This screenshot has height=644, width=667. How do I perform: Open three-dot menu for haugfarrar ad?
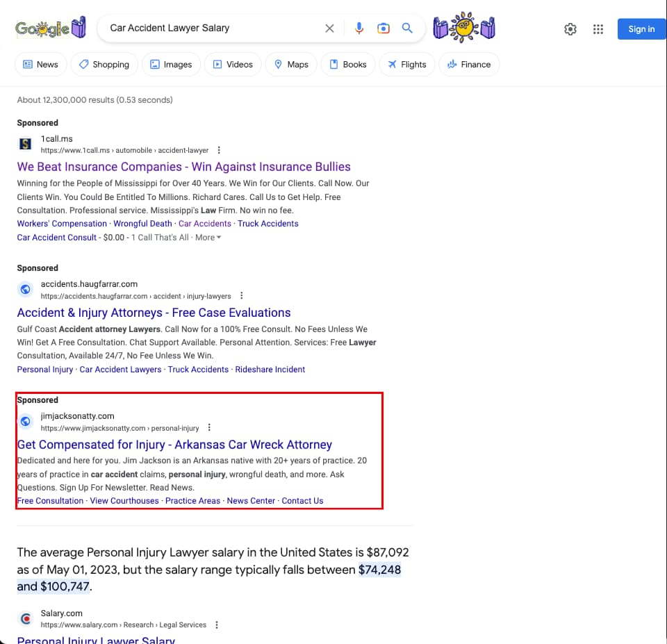(x=241, y=296)
